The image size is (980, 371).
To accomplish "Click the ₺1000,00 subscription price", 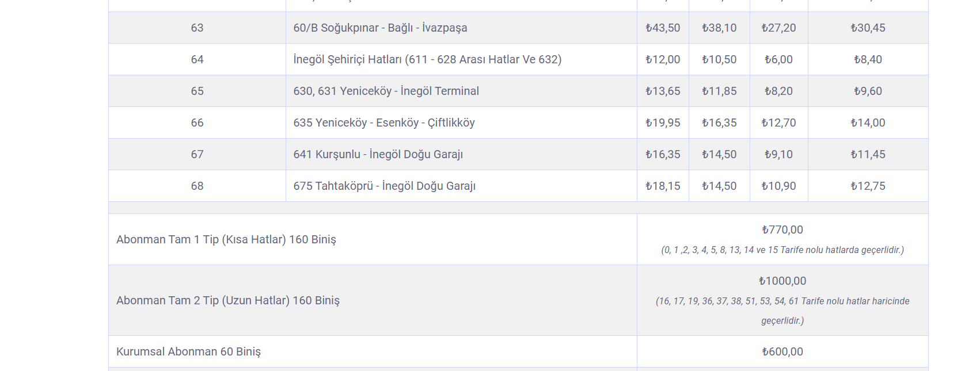I will 782,281.
